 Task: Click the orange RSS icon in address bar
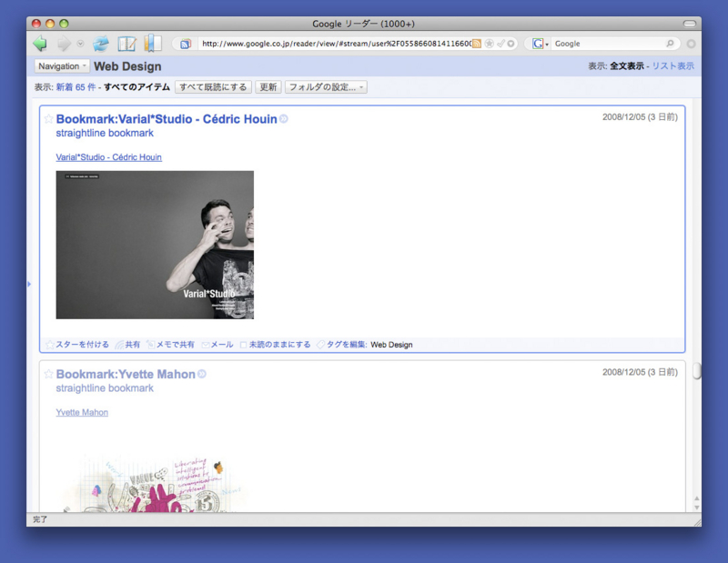pyautogui.click(x=476, y=44)
